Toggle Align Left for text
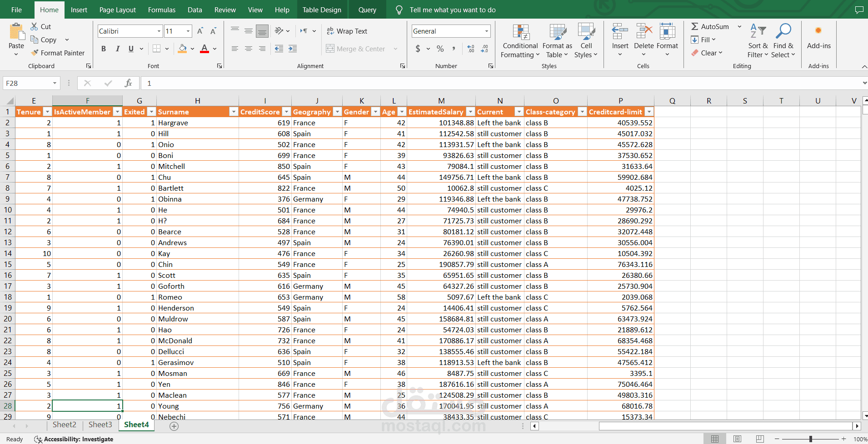868x444 pixels. (235, 49)
